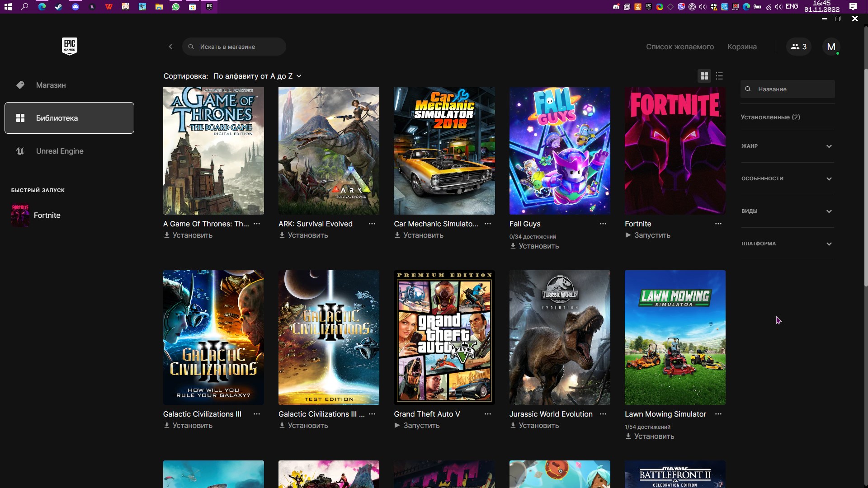Open options menu for Fortnite card

[718, 224]
